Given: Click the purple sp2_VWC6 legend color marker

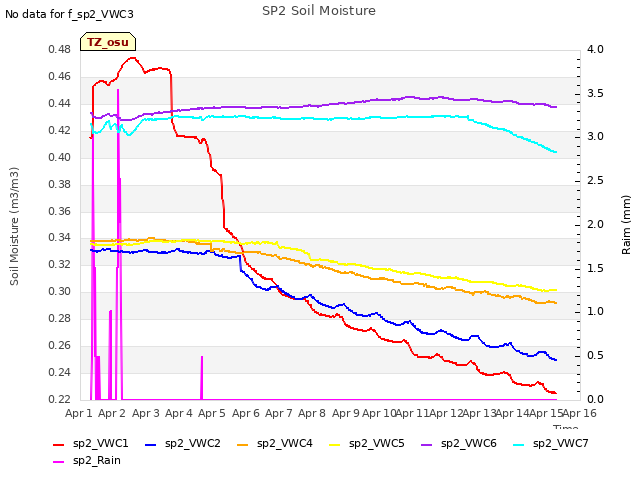Looking at the screenshot, I should point(427,444).
